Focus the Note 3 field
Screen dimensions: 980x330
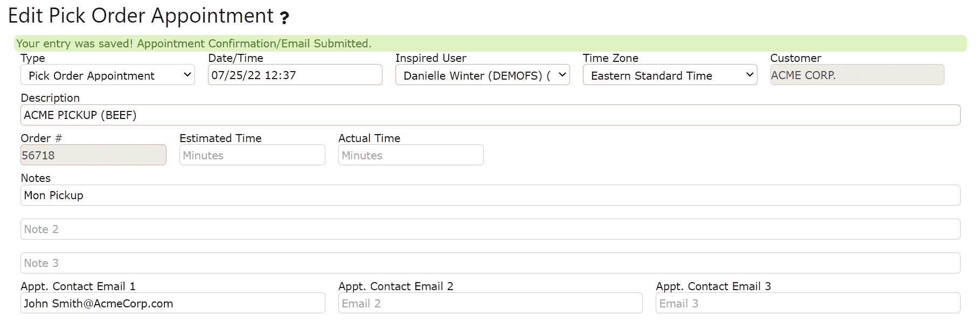(490, 263)
